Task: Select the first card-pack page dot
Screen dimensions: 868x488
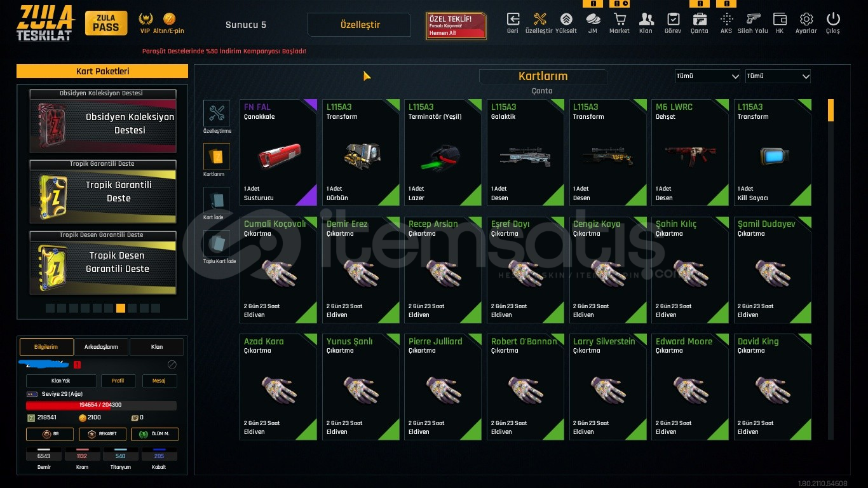Action: click(50, 308)
